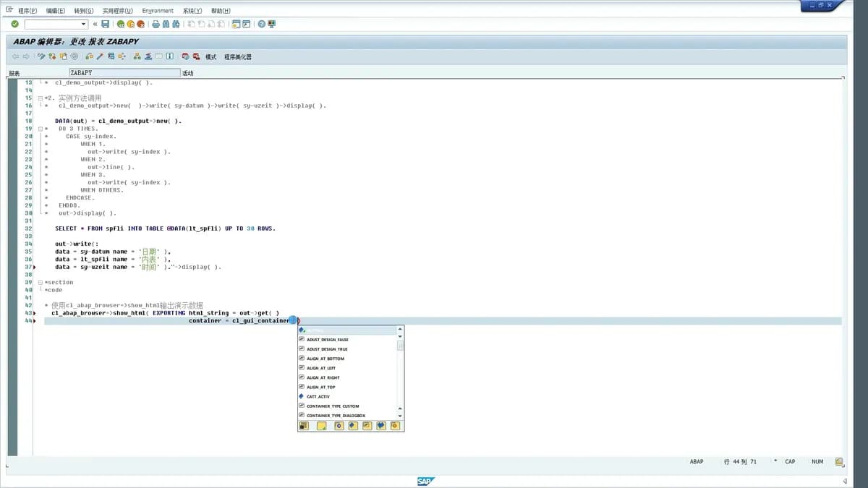Toggle the first black-and-yellow filter button in completion popup
Screen dimensions: 868x488
click(304, 426)
